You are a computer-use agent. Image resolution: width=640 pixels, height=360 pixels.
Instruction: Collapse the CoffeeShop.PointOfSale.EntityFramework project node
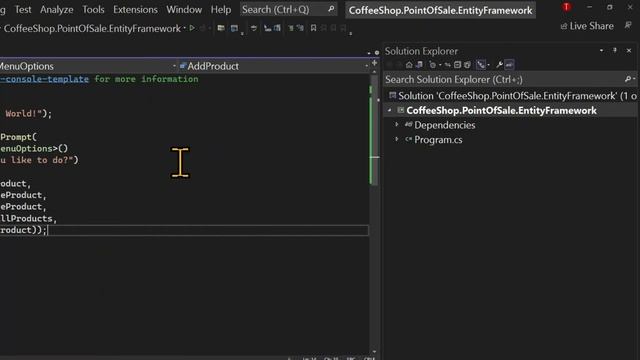coord(390,111)
